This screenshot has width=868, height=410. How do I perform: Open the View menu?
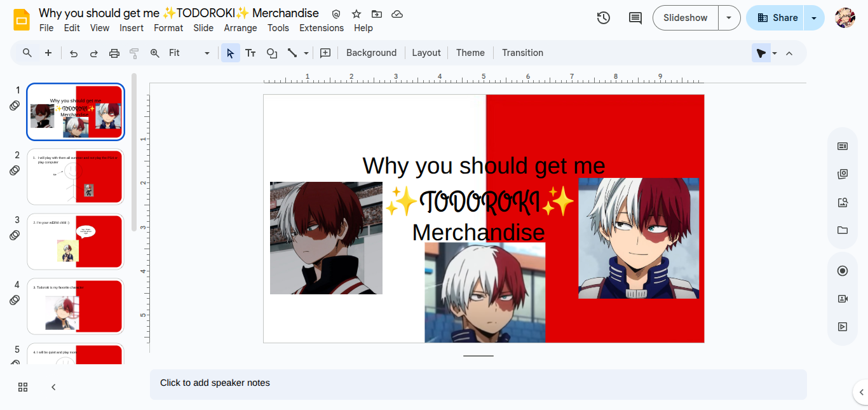pos(100,28)
